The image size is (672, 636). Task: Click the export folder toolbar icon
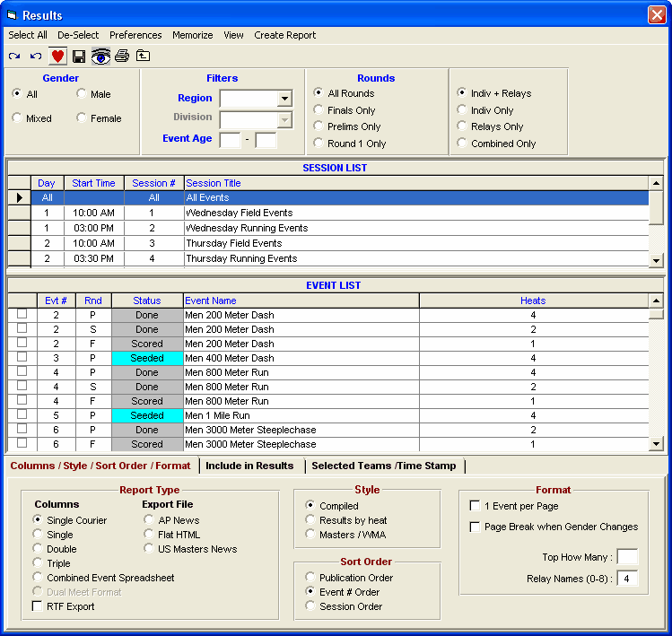click(144, 56)
